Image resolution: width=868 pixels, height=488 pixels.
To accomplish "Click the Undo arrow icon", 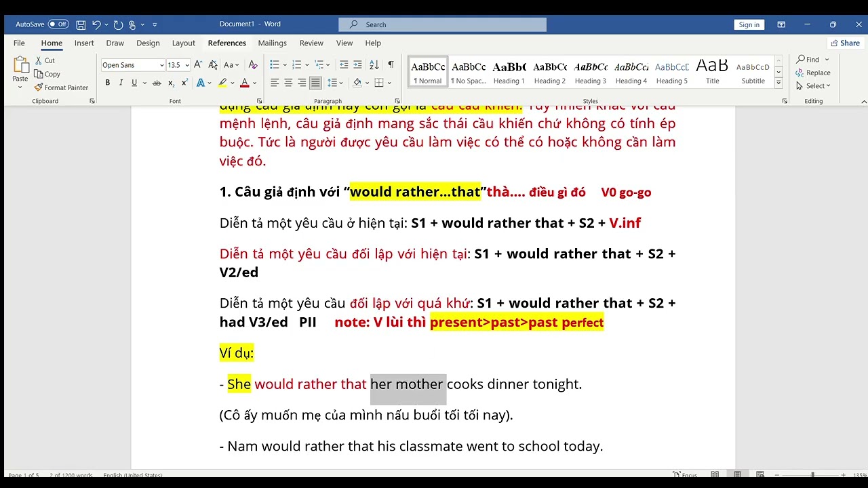I will click(x=96, y=24).
